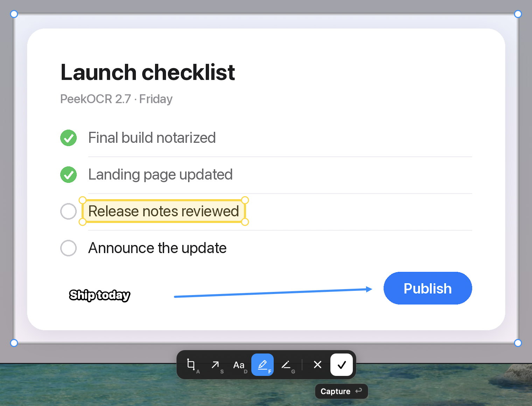Click the Announce the update text
This screenshot has height=406, width=532.
point(157,248)
